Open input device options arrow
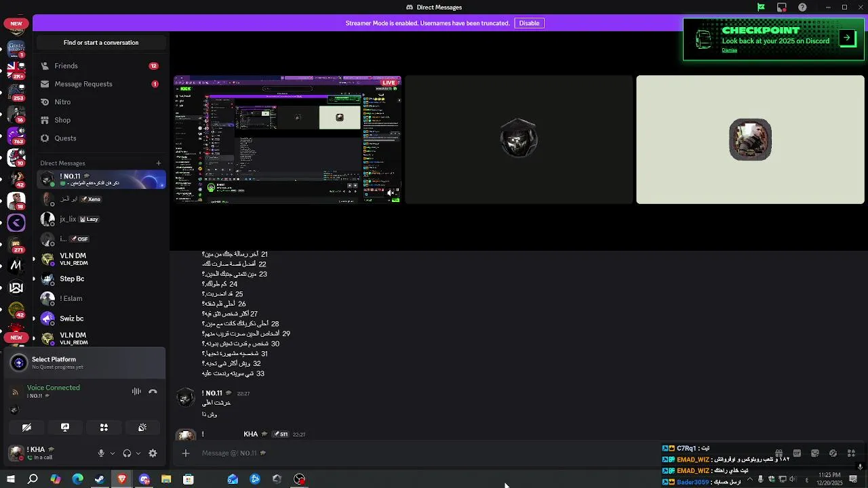This screenshot has width=868, height=488. [113, 453]
